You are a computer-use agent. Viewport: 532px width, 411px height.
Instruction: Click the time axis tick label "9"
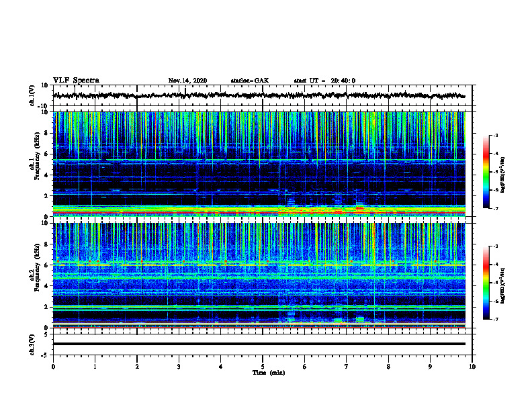point(430,367)
